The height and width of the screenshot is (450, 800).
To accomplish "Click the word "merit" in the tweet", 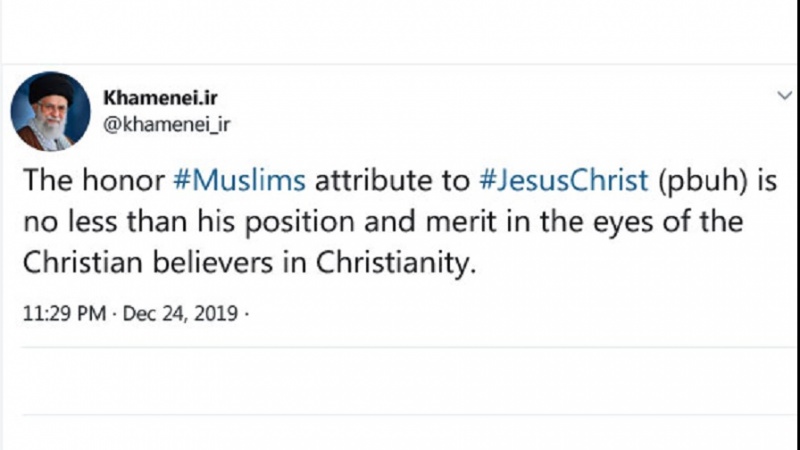I will click(461, 222).
